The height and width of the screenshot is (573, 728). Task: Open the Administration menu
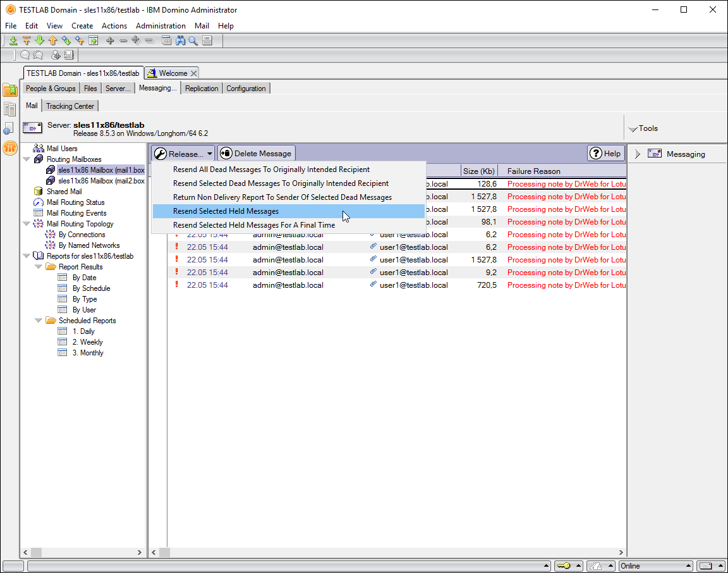coord(161,26)
